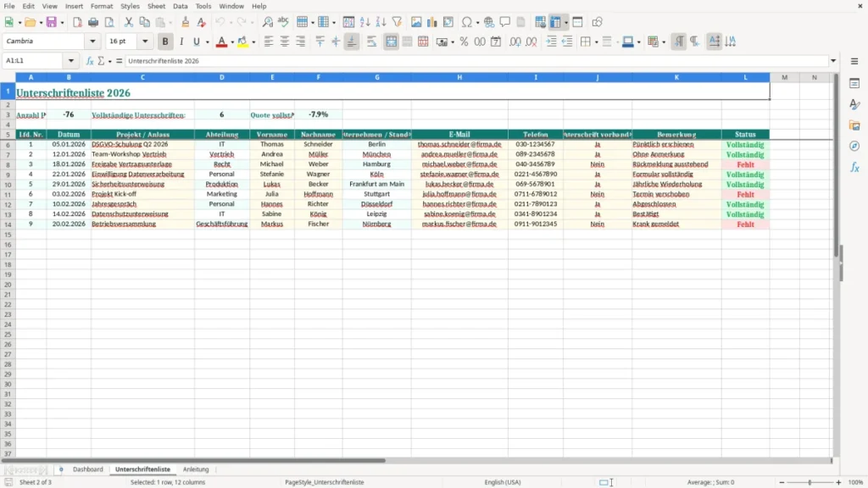868x488 pixels.
Task: Insert Special Character omega icon
Action: click(467, 22)
